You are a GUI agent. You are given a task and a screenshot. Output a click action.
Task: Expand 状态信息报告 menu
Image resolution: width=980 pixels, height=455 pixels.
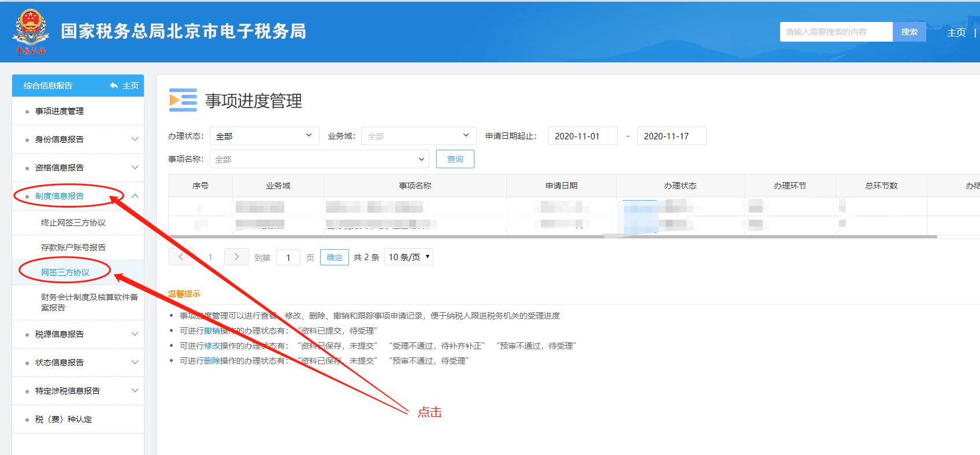point(78,362)
